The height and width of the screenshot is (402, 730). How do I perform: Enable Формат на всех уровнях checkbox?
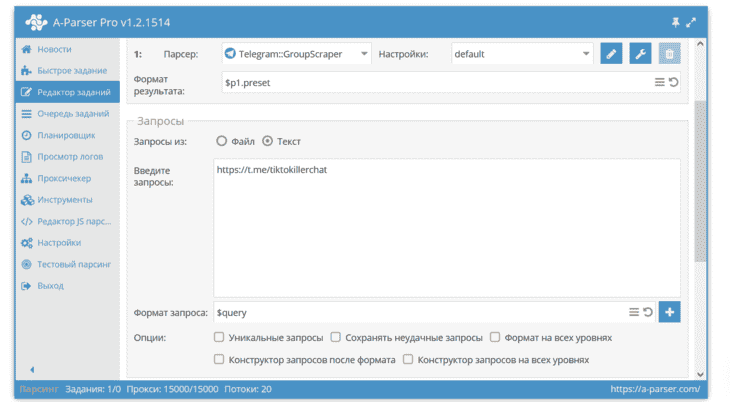tap(495, 337)
